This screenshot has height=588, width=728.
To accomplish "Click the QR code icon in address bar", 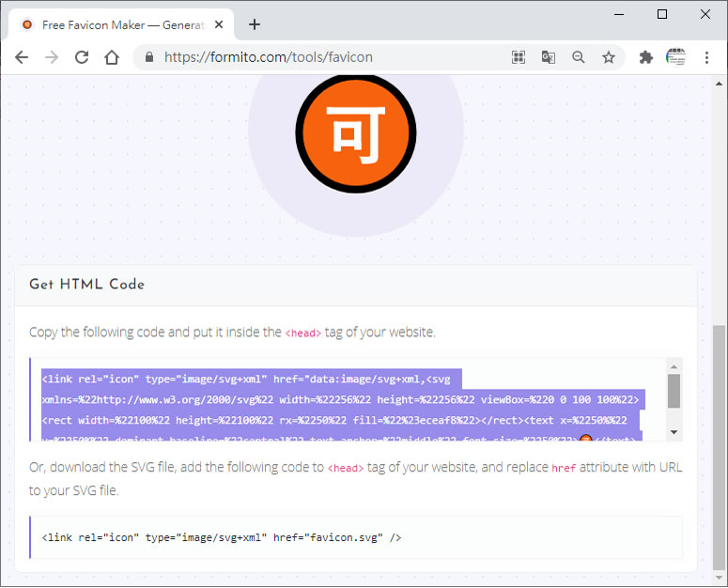I will (x=519, y=57).
